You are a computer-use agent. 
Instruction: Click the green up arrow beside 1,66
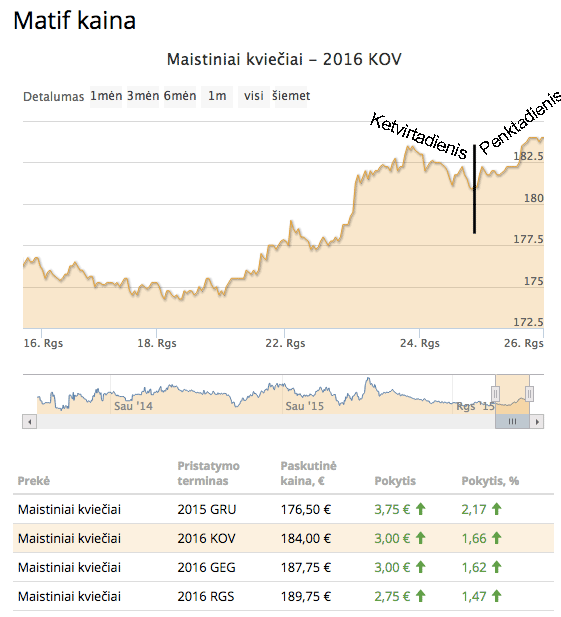coord(496,538)
